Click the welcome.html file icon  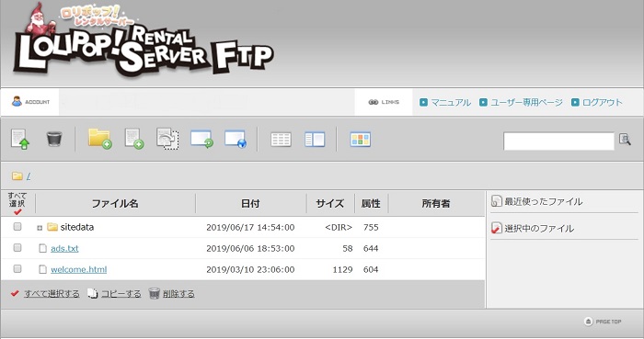pos(42,269)
